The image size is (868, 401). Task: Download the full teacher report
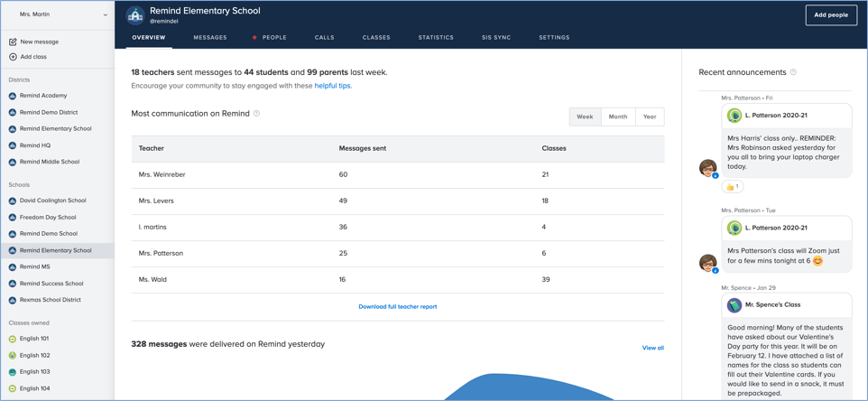coord(397,307)
